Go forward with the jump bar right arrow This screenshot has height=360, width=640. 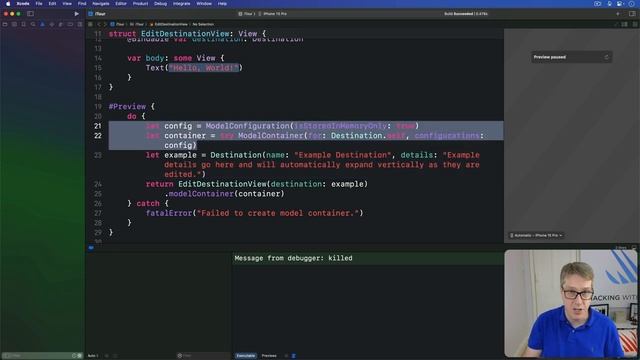(x=105, y=24)
